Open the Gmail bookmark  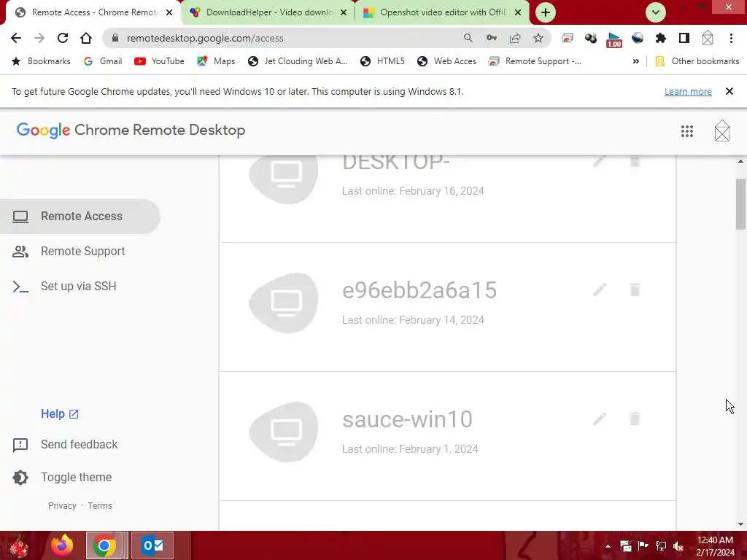[x=103, y=61]
